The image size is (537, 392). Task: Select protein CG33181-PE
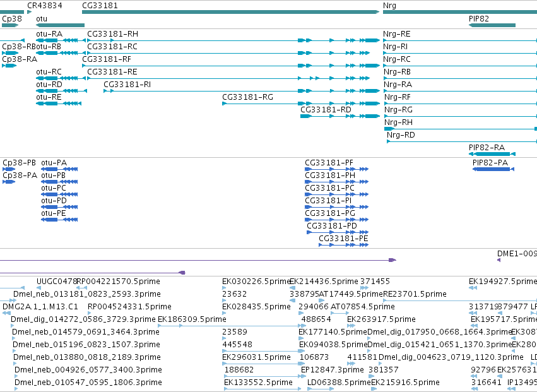coord(343,239)
